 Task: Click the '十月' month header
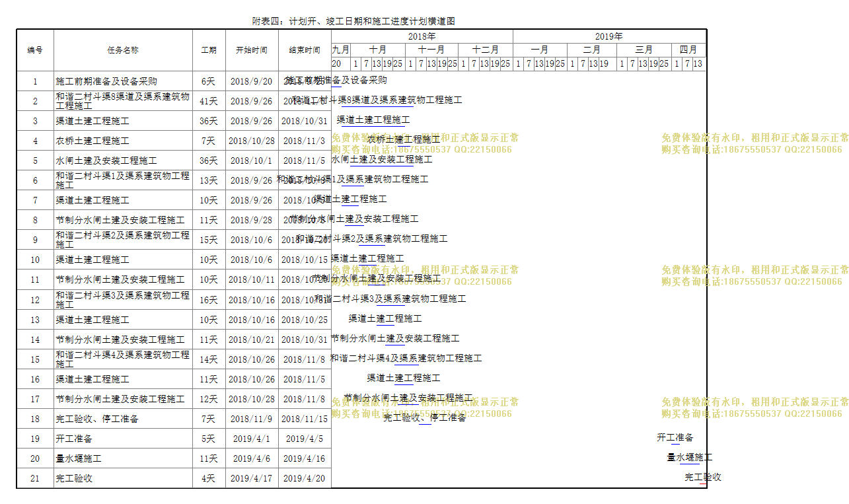click(378, 50)
